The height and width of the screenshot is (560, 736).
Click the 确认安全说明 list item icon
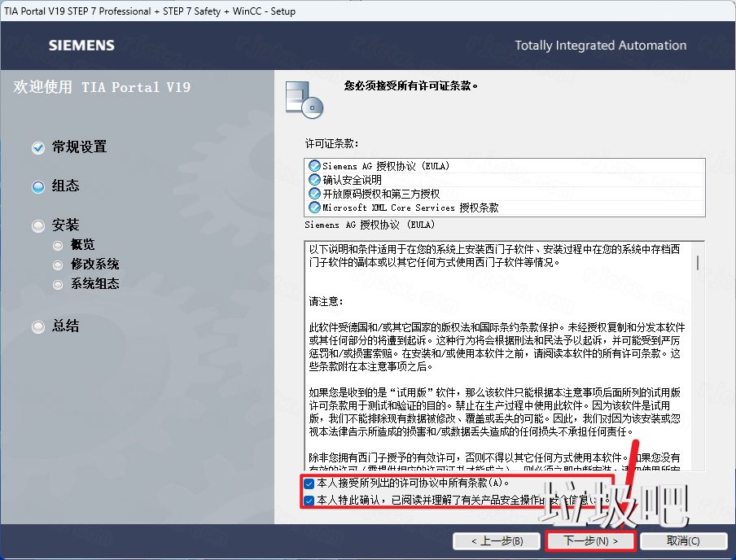click(313, 179)
